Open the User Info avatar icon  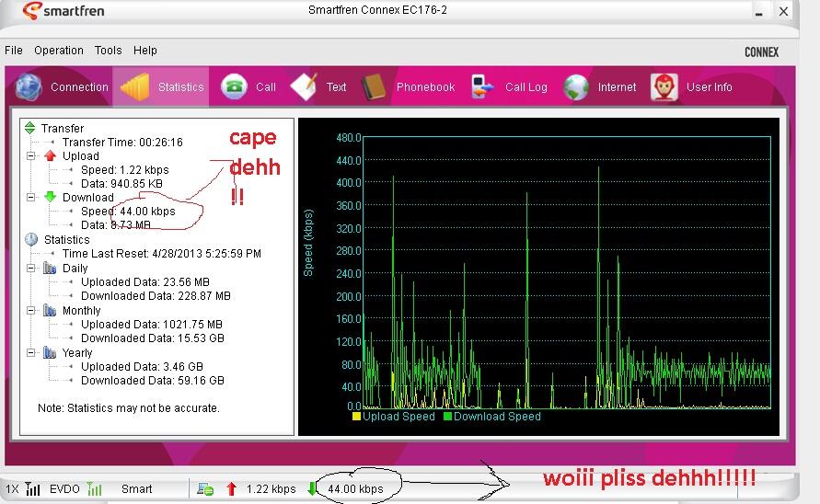pos(664,86)
